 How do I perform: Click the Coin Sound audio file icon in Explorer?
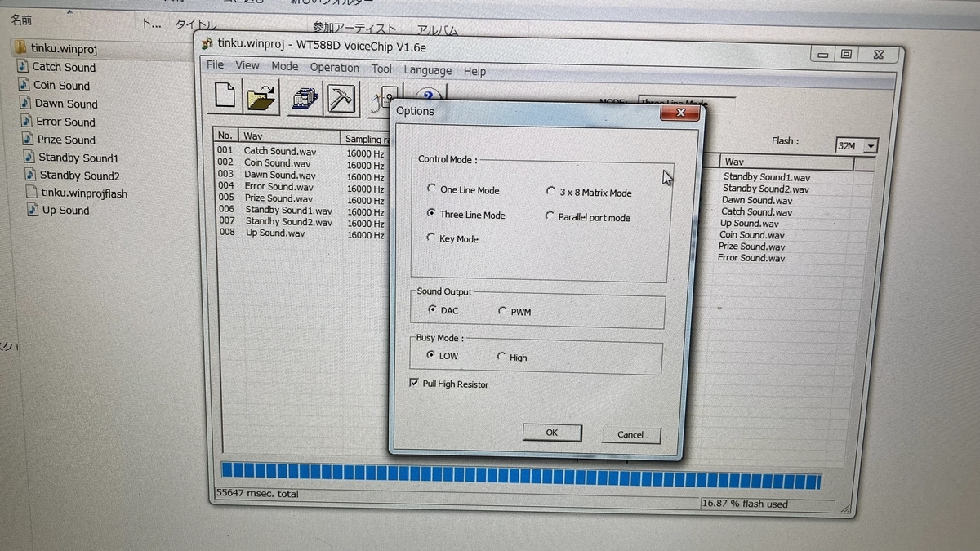24,85
